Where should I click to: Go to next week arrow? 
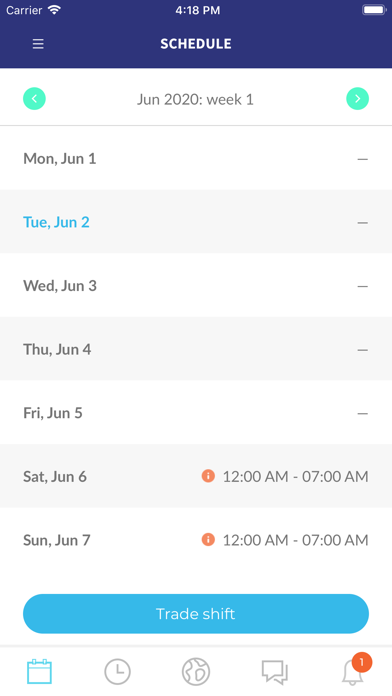pos(357,99)
